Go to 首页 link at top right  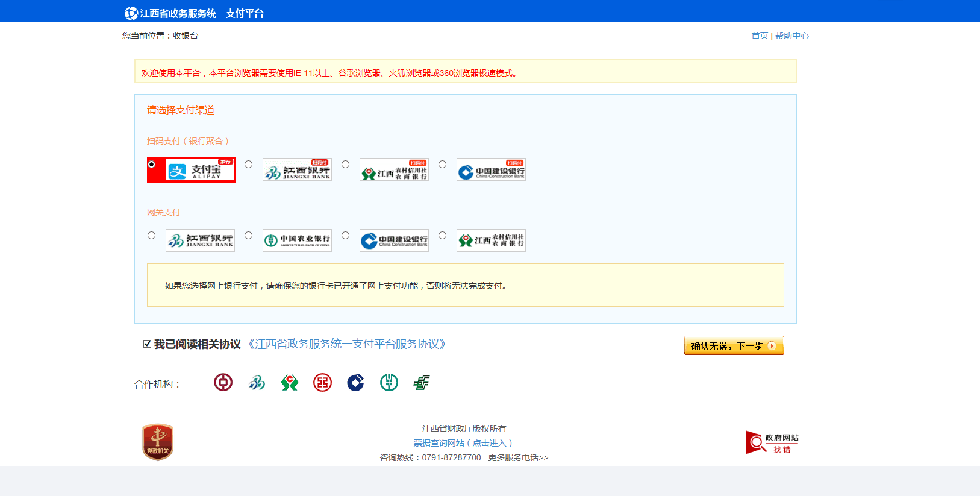click(x=760, y=36)
